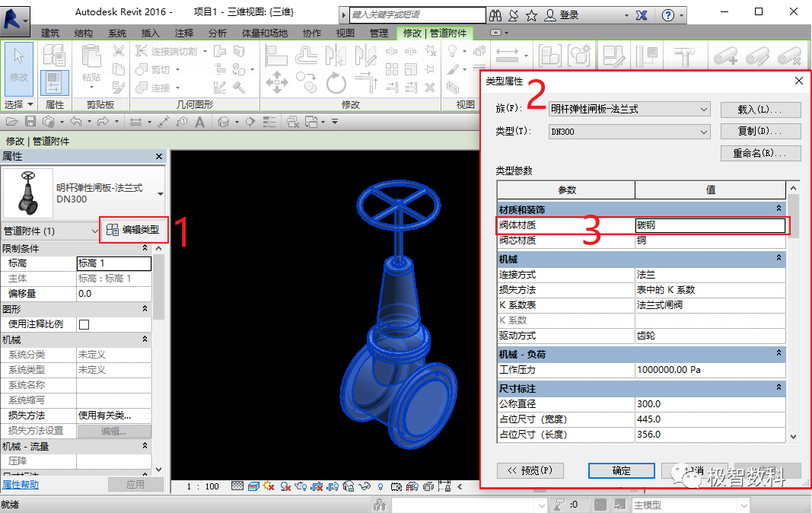Click the Type Properties icon in ribbon
This screenshot has width=812, height=513.
(x=54, y=56)
